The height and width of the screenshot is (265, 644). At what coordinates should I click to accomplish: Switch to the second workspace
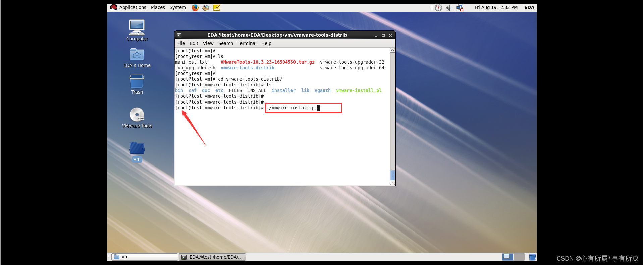coord(519,257)
